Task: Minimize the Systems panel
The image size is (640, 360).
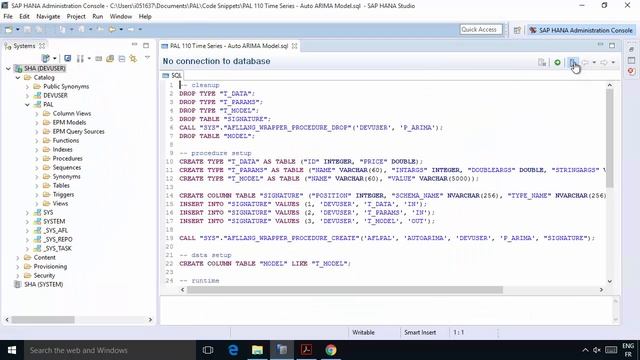Action: pyautogui.click(x=135, y=45)
